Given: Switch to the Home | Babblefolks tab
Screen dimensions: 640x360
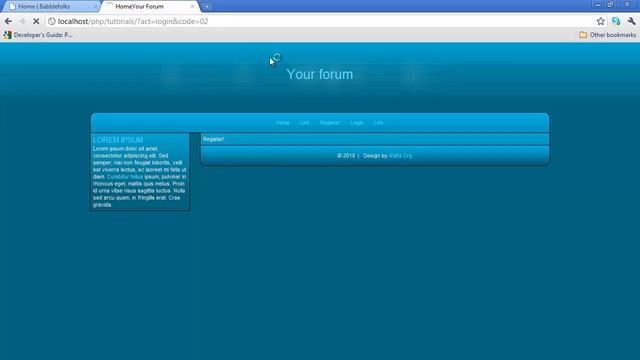Looking at the screenshot, I should click(x=51, y=7).
